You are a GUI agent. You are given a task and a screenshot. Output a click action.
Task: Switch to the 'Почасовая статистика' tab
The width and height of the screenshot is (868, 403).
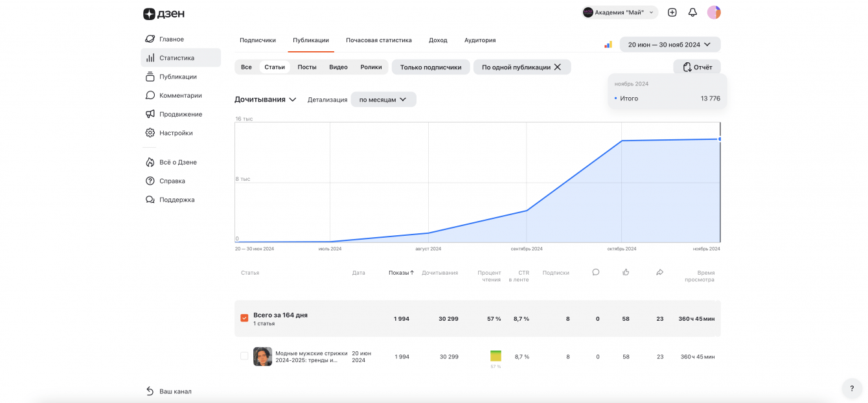click(x=378, y=40)
